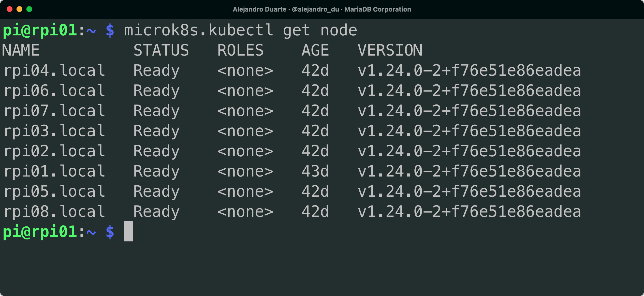Click the green pi@rpi01 prompt on last line
644x296 pixels.
pyautogui.click(x=40, y=232)
